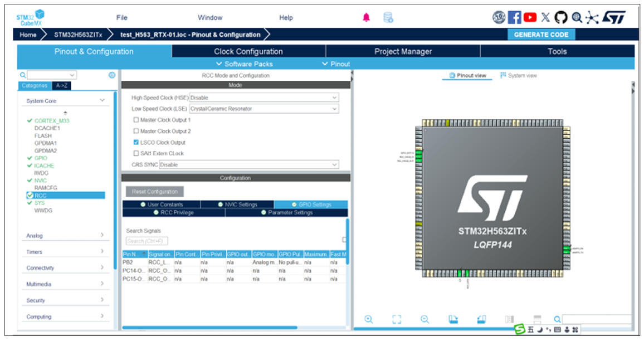Open the X (Twitter) icon
Image resolution: width=644 pixels, height=341 pixels.
pos(545,17)
